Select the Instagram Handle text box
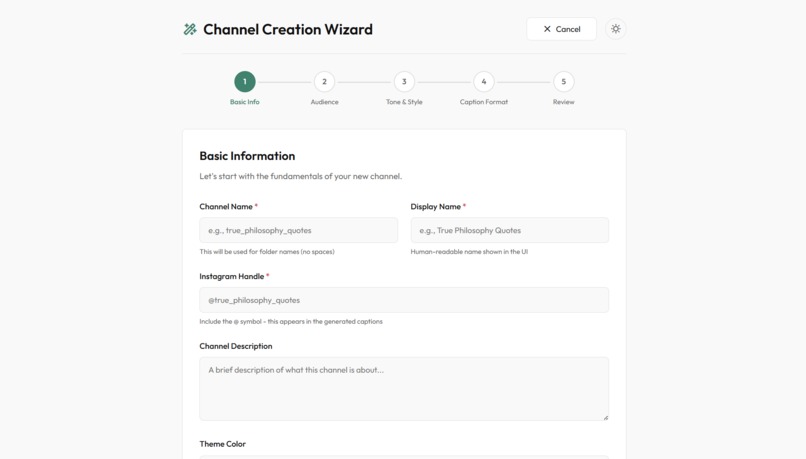The width and height of the screenshot is (806, 459). [404, 300]
